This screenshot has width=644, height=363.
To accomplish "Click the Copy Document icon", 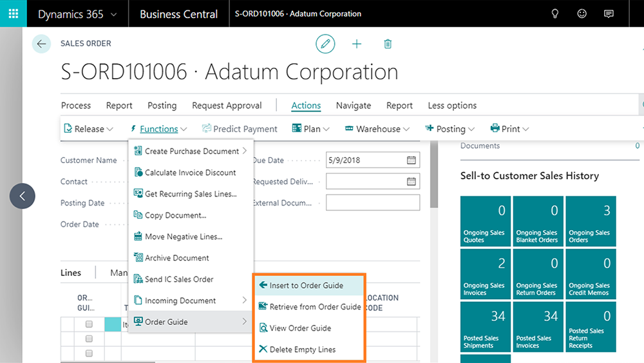I will click(x=138, y=215).
